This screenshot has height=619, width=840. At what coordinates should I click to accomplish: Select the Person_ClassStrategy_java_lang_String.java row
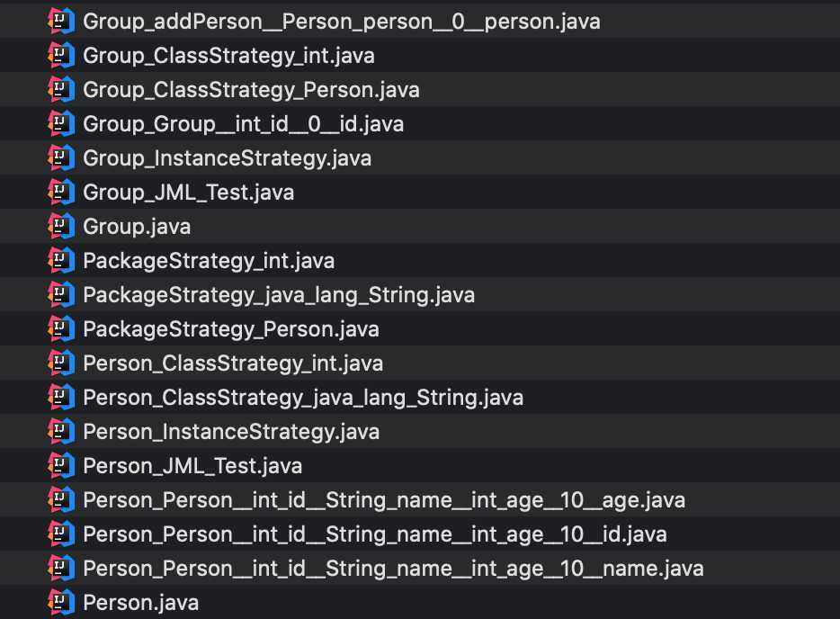click(303, 397)
